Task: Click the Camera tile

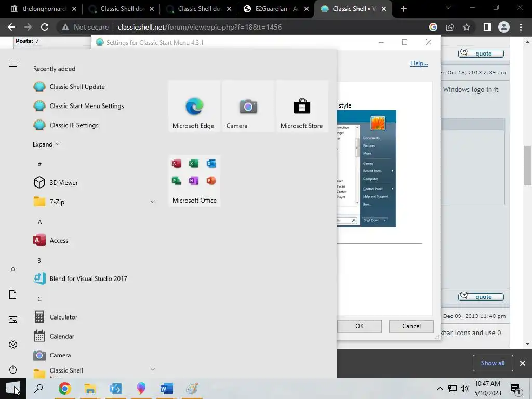Action: pos(248,106)
